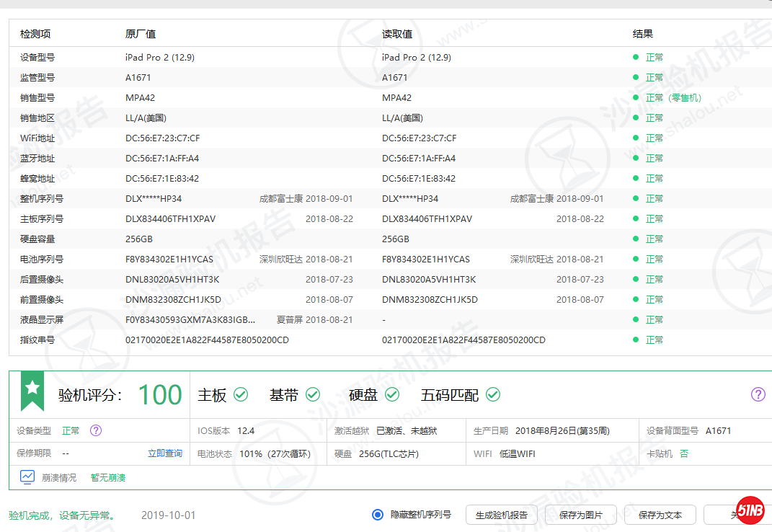Toggle the 隐藏整机序列号 radio button
Image resolution: width=772 pixels, height=532 pixels.
[x=378, y=515]
